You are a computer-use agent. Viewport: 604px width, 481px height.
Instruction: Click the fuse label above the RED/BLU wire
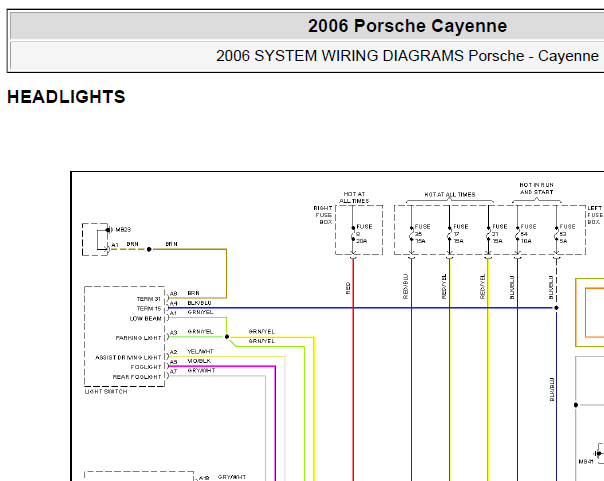pyautogui.click(x=423, y=234)
